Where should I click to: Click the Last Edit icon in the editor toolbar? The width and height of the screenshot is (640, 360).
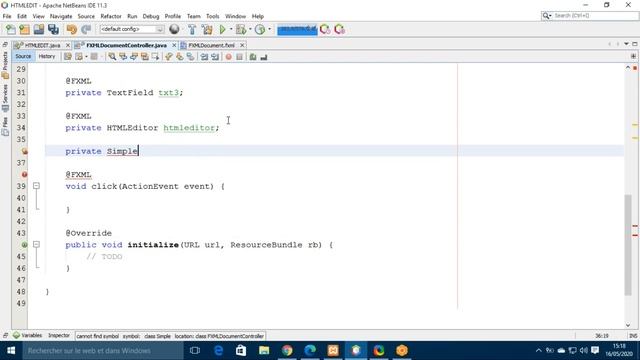point(68,57)
